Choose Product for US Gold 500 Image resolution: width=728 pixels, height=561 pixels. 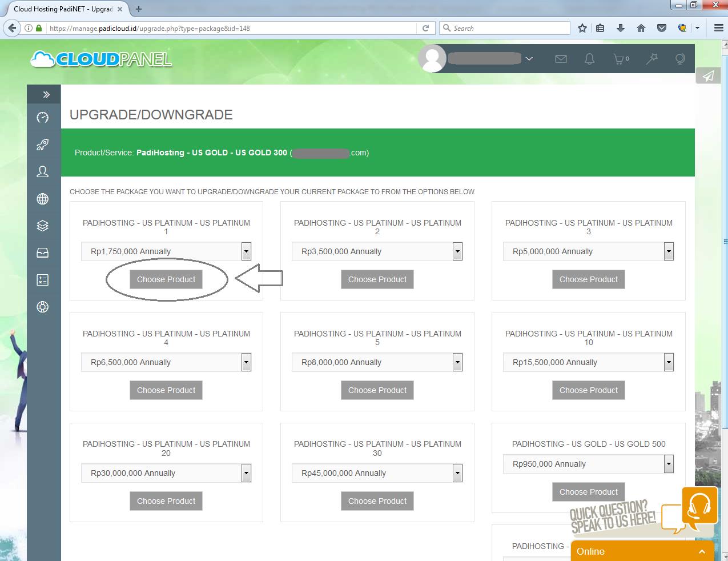589,492
